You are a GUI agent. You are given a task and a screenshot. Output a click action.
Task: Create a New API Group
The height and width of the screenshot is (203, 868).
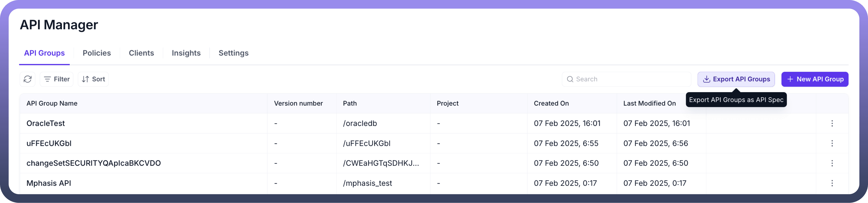[x=814, y=79]
